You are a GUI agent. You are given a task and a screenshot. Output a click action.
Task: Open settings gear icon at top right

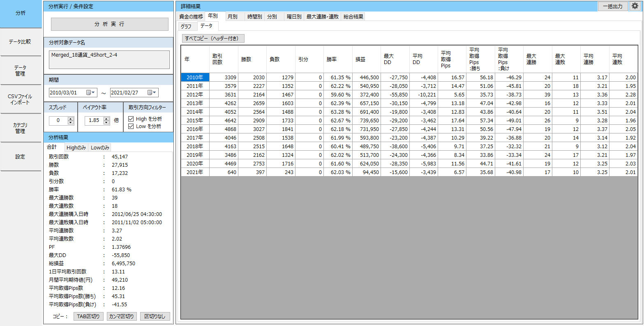coord(635,6)
